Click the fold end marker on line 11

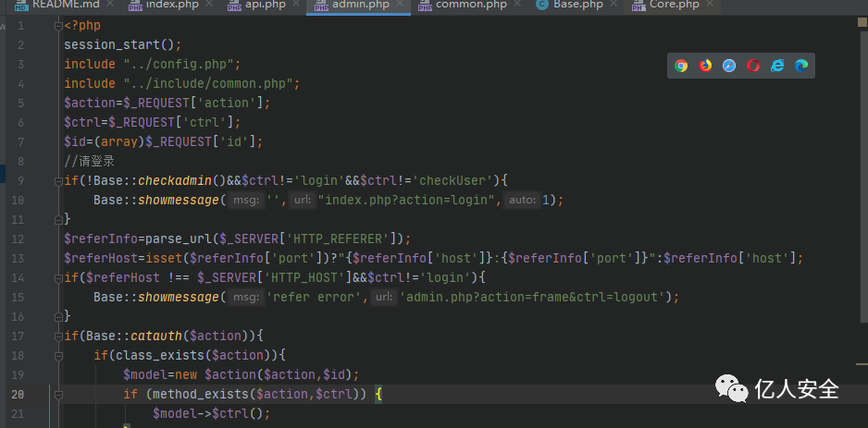(x=58, y=219)
